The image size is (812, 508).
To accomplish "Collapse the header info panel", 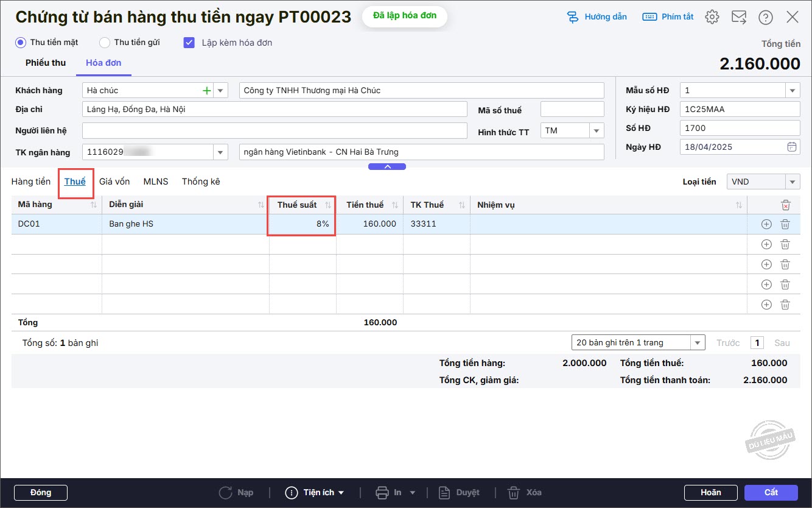I will coord(387,166).
